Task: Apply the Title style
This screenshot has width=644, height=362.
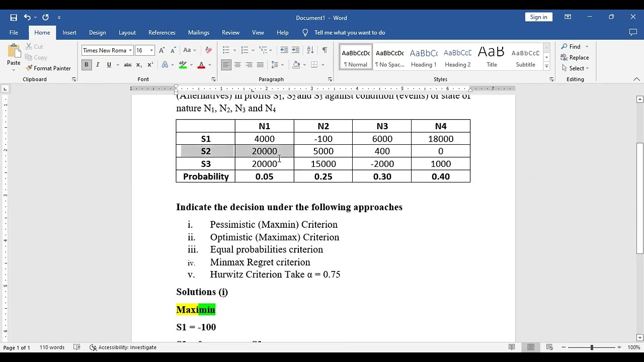Action: 492,57
